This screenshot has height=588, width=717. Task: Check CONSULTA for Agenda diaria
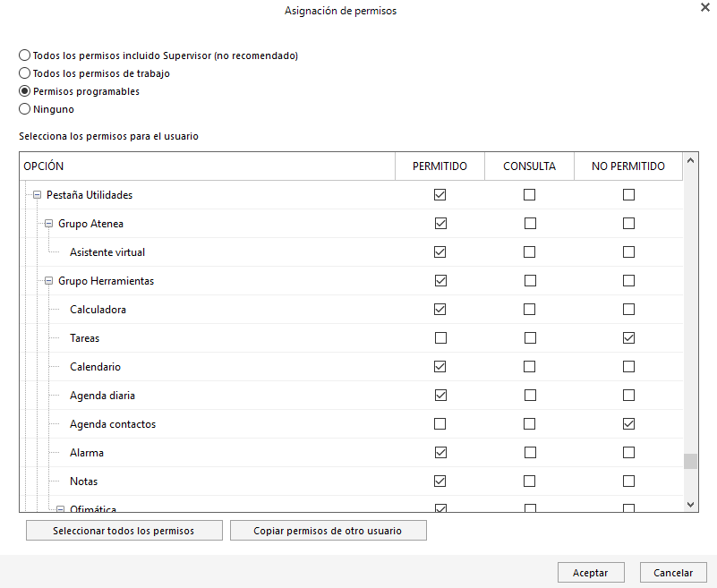pyautogui.click(x=531, y=395)
